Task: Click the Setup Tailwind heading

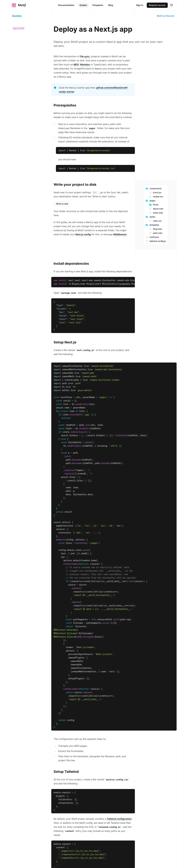Action: 66,772
